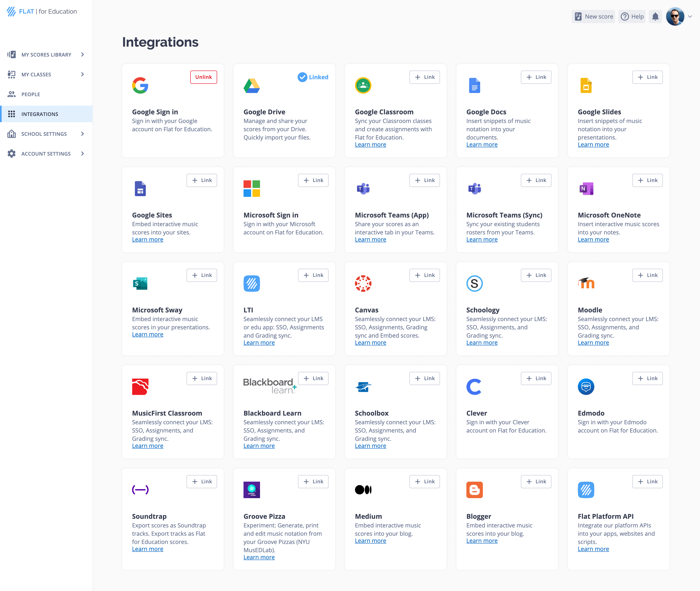Click the Clever logo icon
Viewport: 700px width, 591px height.
pos(474,387)
